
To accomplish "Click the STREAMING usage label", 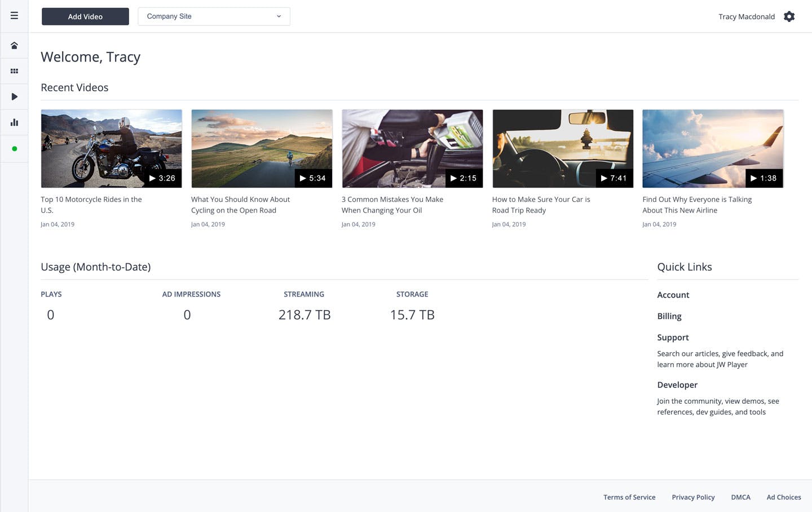I will (x=304, y=294).
